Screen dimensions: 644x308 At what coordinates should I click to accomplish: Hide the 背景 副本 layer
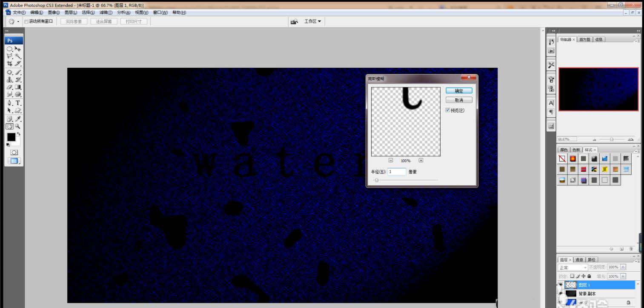click(561, 294)
